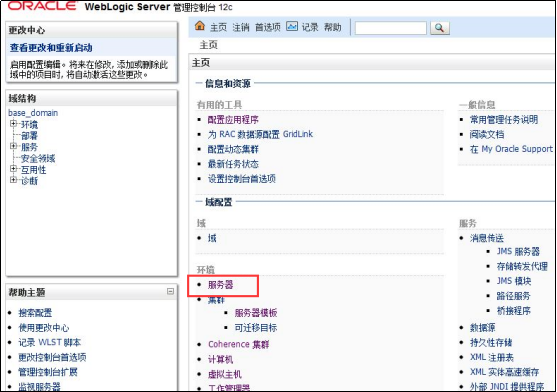This screenshot has height=392, width=557.
Task: Open 虚拟主机 link
Action: pos(225,374)
